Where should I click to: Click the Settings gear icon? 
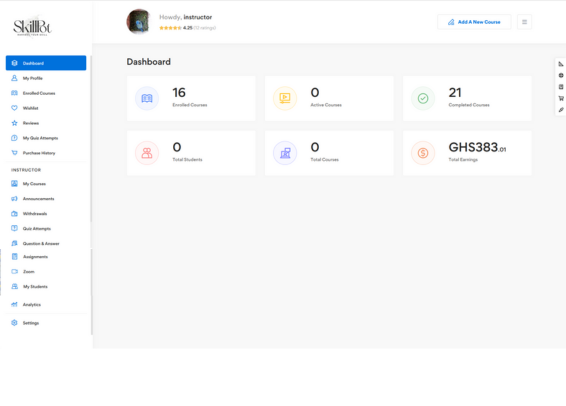click(x=14, y=323)
